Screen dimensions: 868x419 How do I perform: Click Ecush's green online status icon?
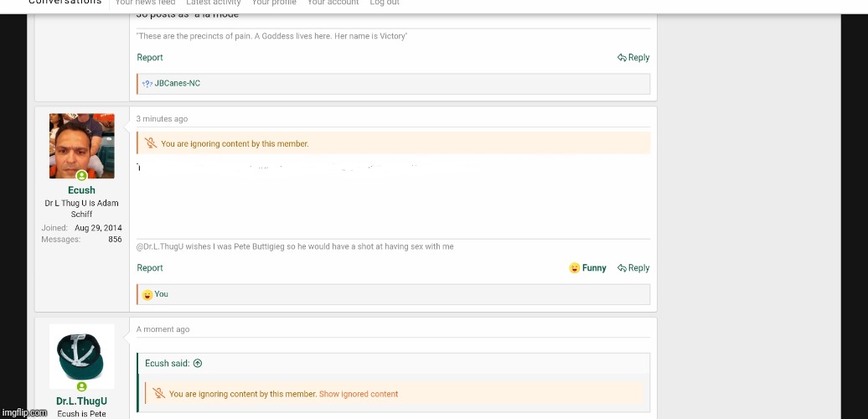point(82,176)
